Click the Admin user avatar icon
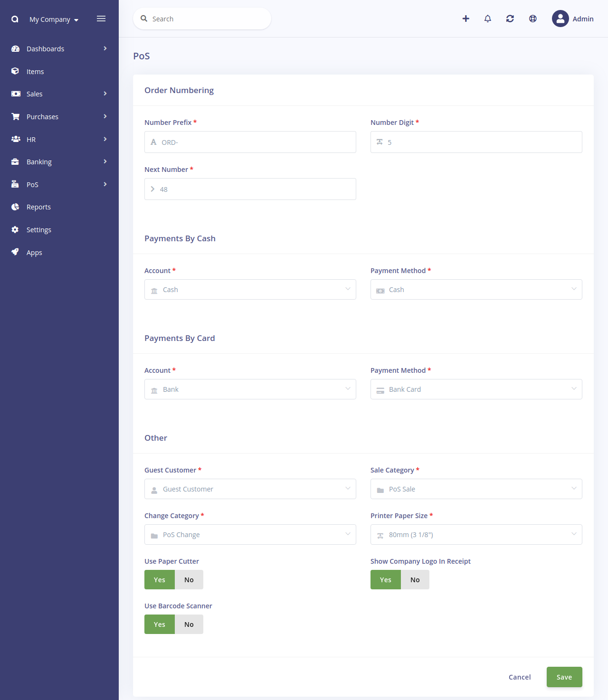The height and width of the screenshot is (700, 608). 560,19
